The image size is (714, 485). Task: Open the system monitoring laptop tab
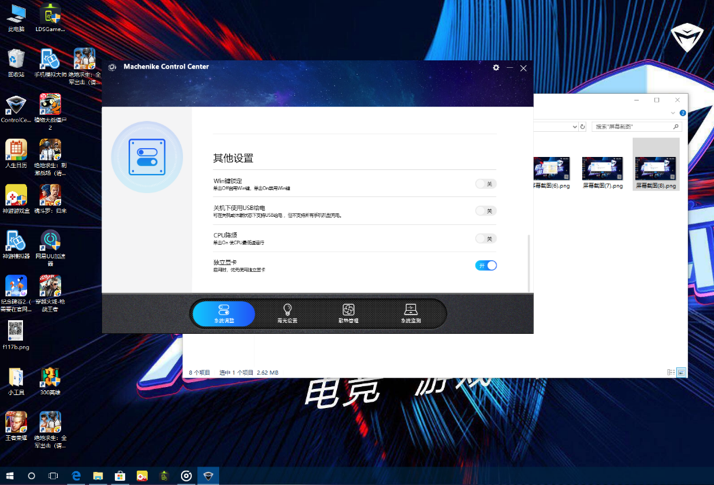[410, 313]
